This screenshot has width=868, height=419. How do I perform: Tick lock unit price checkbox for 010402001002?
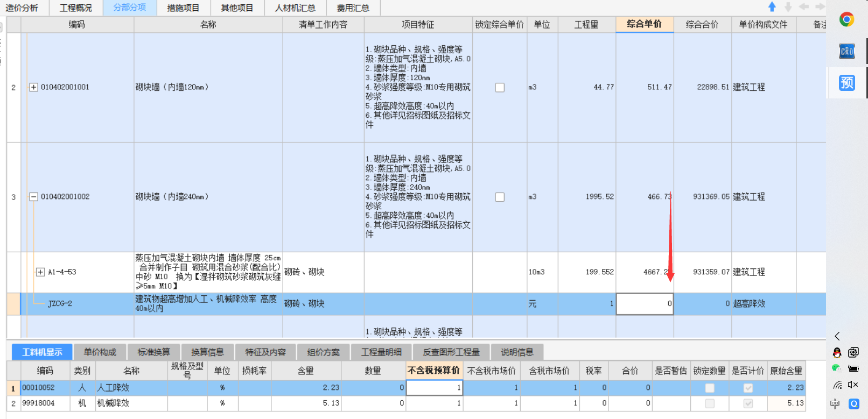click(x=500, y=197)
